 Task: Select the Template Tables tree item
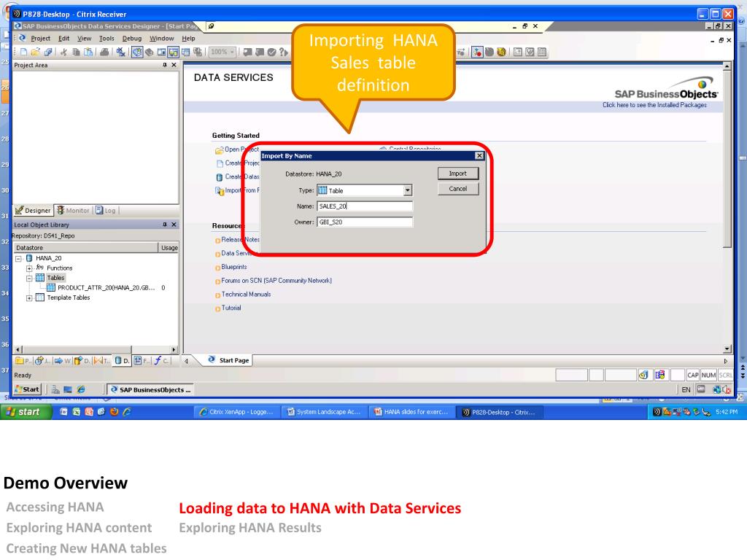68,297
